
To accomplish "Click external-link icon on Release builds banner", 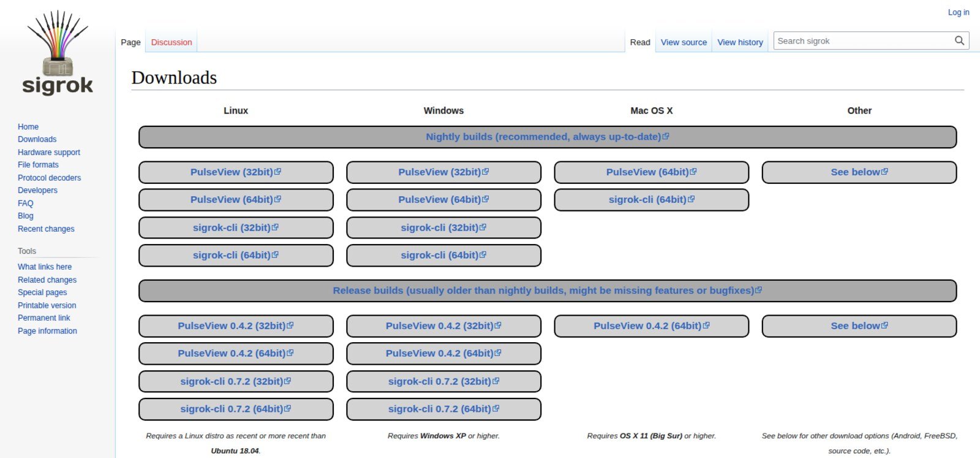I will coord(759,290).
